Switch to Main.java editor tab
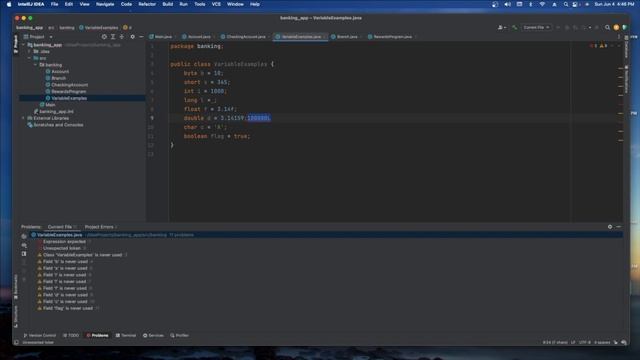The width and height of the screenshot is (640, 360). coord(161,37)
